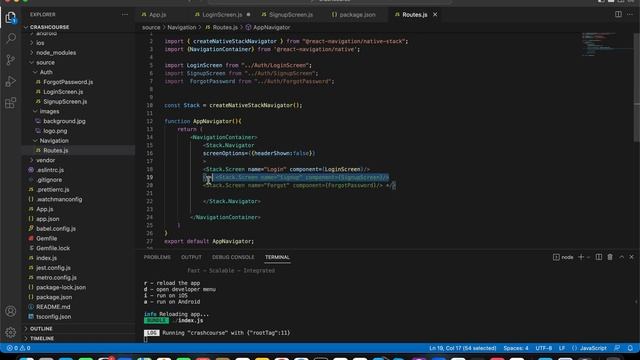Open logo.png image file

(55, 131)
